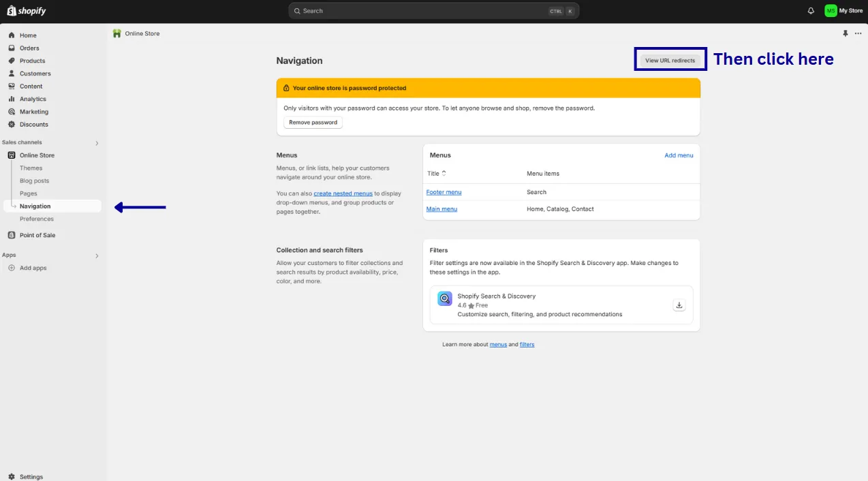Click the Customers icon in sidebar
868x481 pixels.
12,74
